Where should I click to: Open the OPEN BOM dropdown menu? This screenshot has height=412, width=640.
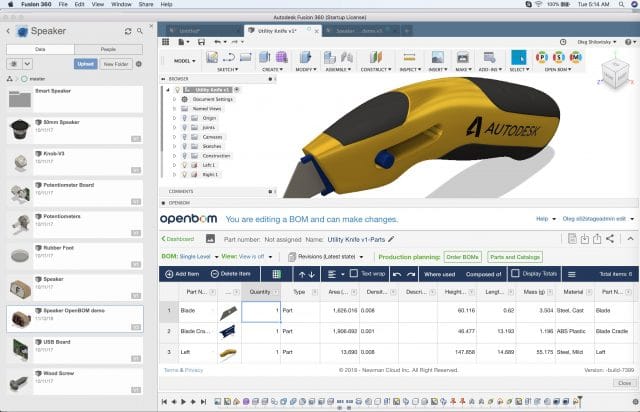pyautogui.click(x=558, y=69)
